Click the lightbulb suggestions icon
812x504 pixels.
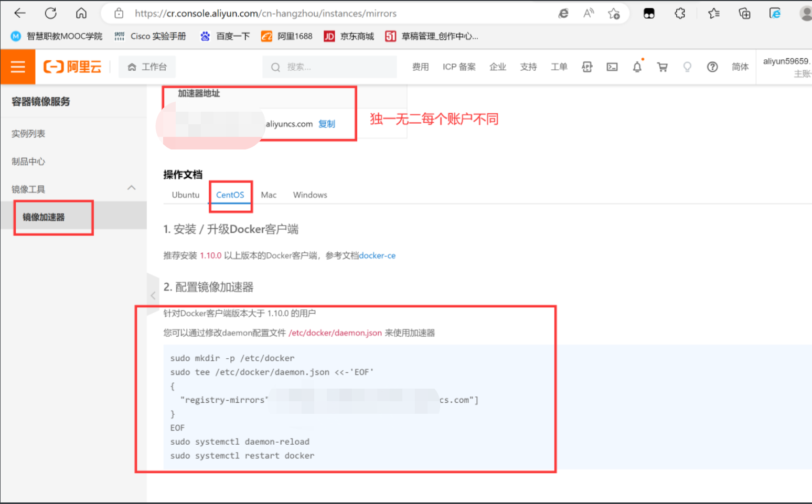click(687, 67)
